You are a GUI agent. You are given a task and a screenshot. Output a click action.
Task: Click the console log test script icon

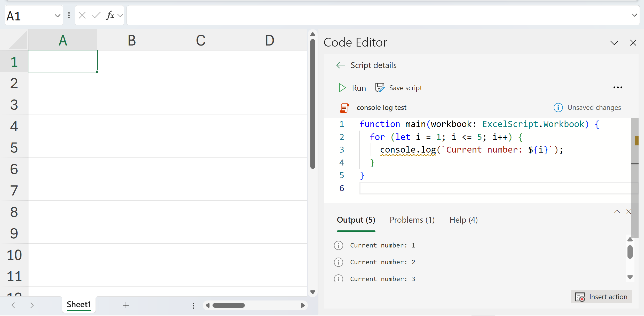(344, 108)
